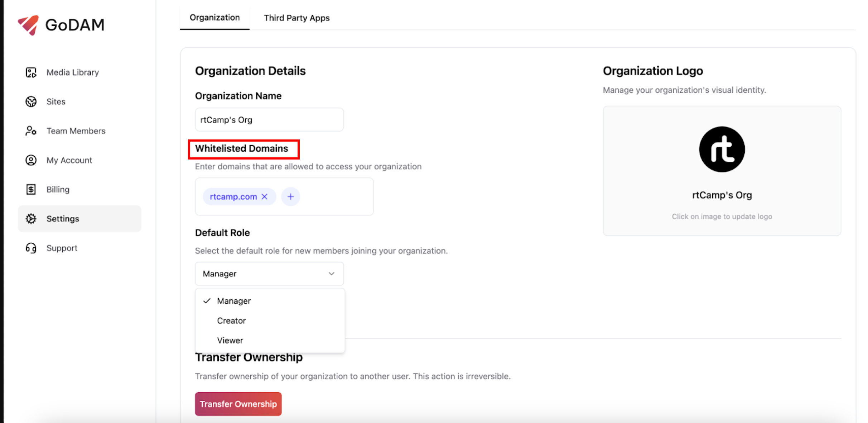Screen dimensions: 868x423
Task: Select the Settings gear icon
Action: pyautogui.click(x=31, y=218)
